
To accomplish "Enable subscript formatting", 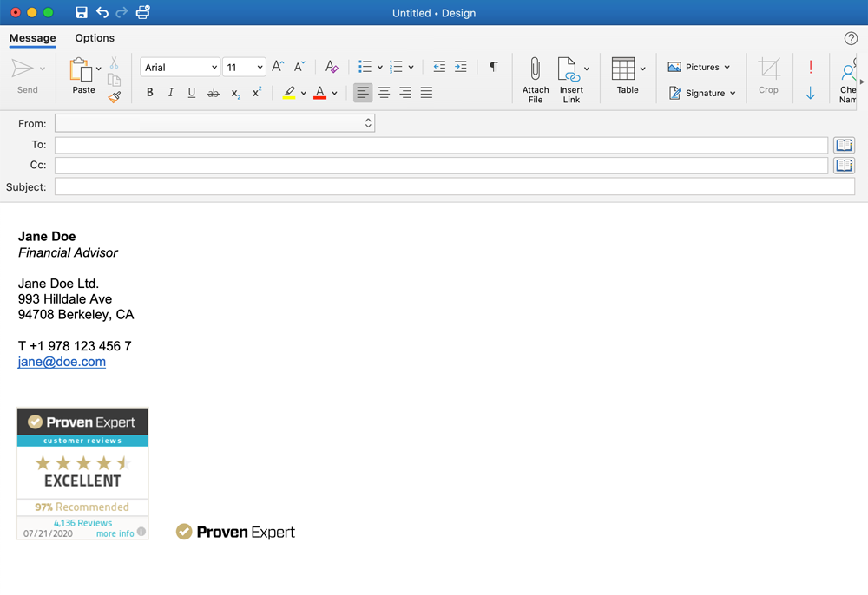I will [233, 93].
